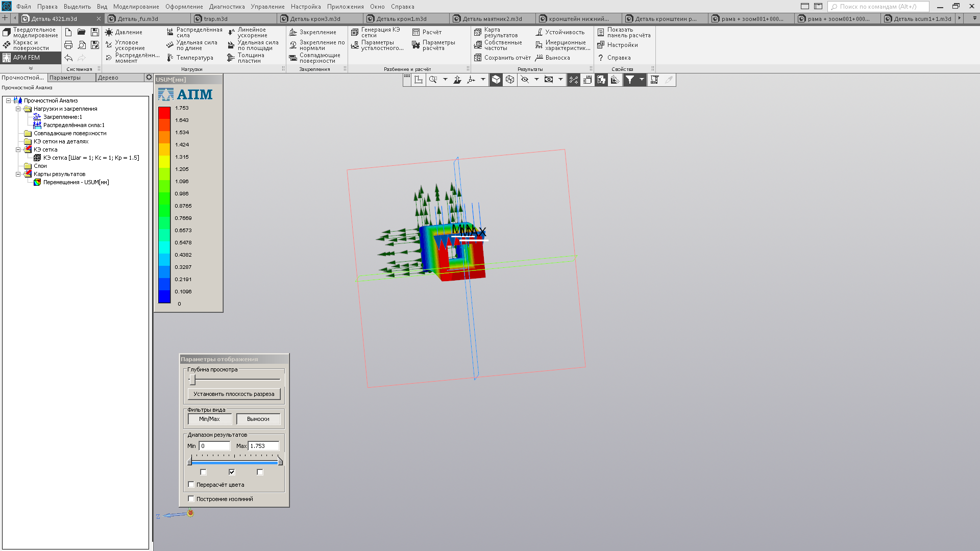Viewport: 980px width, 551px height.
Task: Switch to wireframe cube display icon
Action: click(x=510, y=80)
